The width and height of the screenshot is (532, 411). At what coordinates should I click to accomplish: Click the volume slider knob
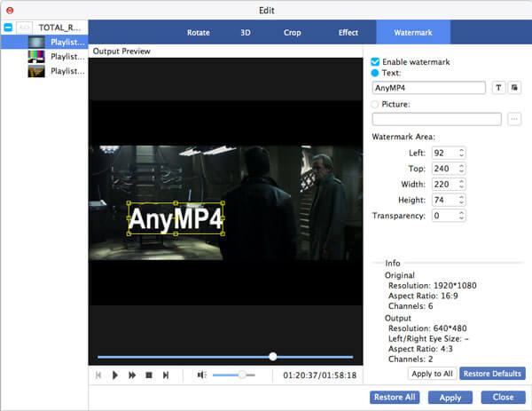tap(242, 375)
